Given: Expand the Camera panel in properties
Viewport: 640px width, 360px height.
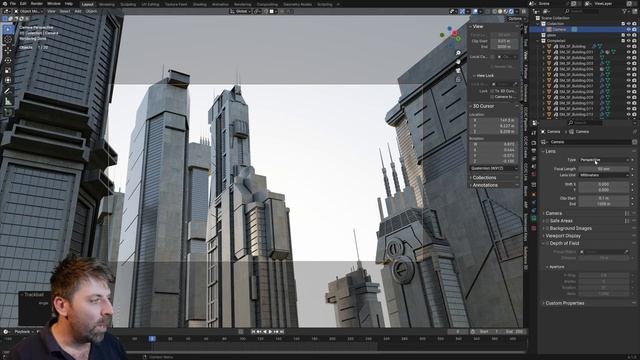Looking at the screenshot, I should point(553,213).
